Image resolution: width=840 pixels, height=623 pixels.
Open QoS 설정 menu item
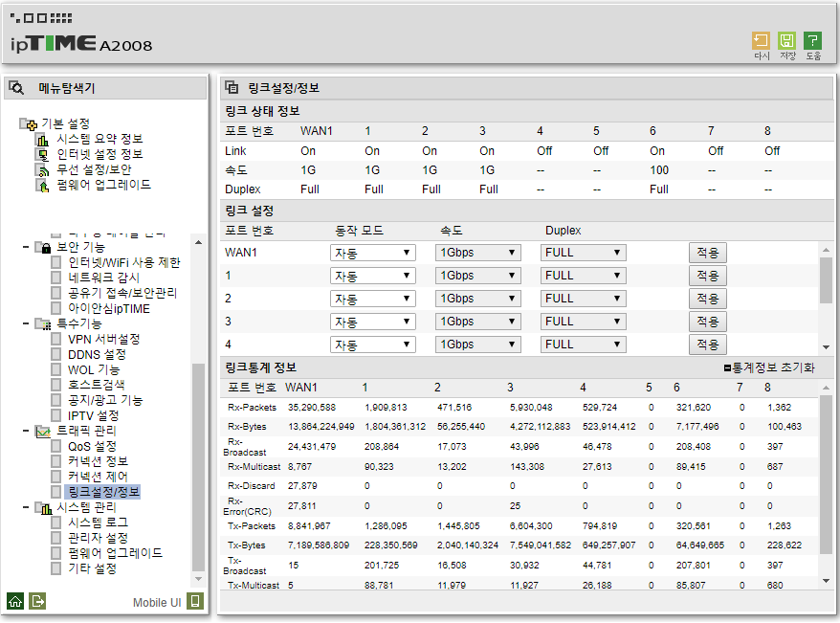click(92, 446)
